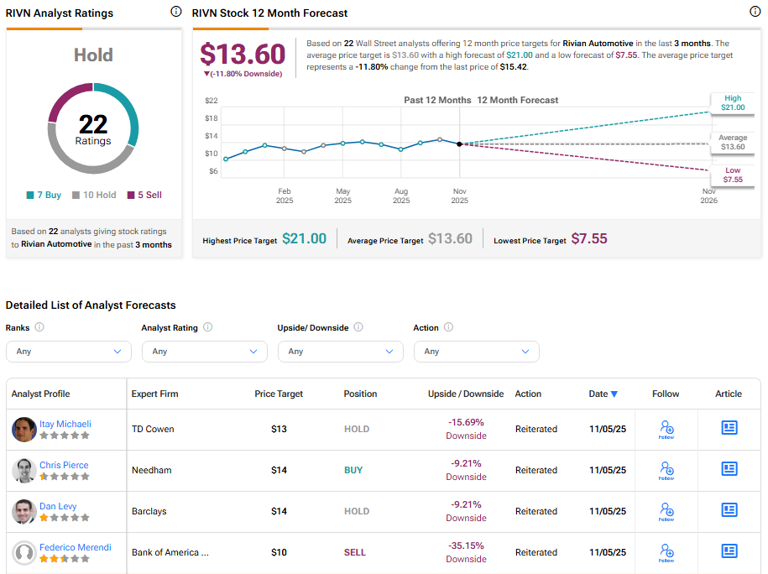Click Dan Levy's profile photo
The image size is (768, 574).
(x=24, y=511)
